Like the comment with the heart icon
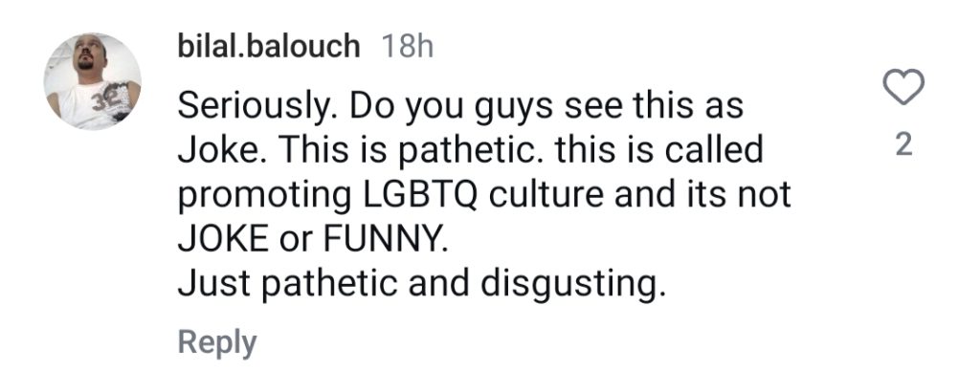Image resolution: width=980 pixels, height=372 pixels. tap(903, 87)
